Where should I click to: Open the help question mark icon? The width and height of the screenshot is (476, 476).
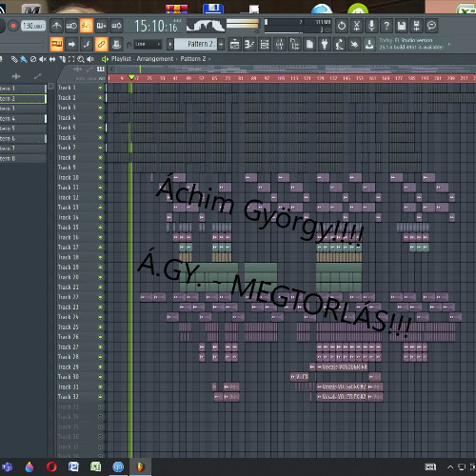[x=387, y=26]
